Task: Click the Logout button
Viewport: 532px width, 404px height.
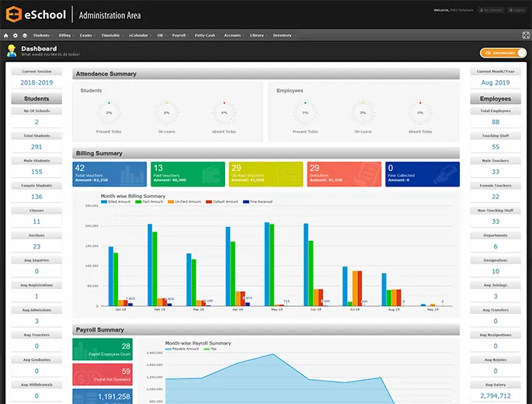Action: tap(516, 10)
